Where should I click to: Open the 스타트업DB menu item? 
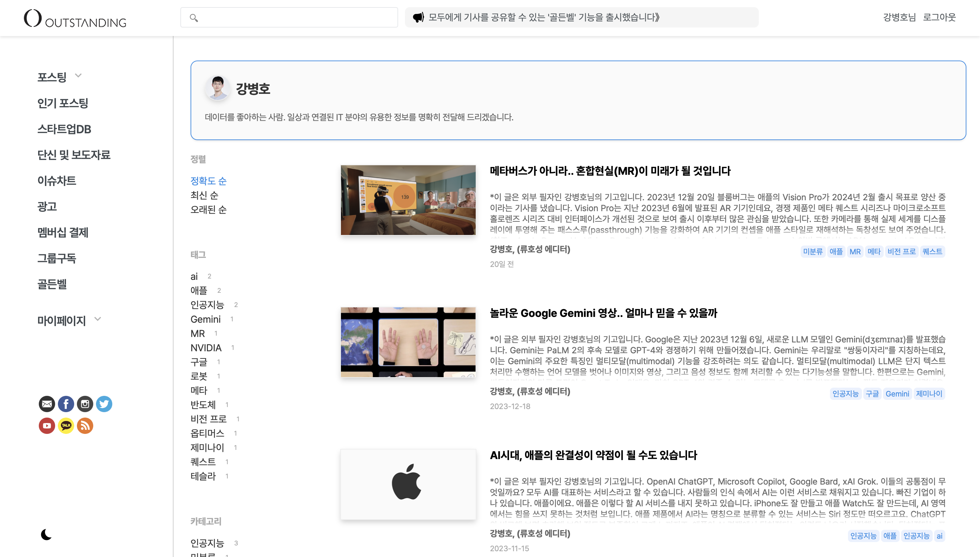(x=64, y=129)
